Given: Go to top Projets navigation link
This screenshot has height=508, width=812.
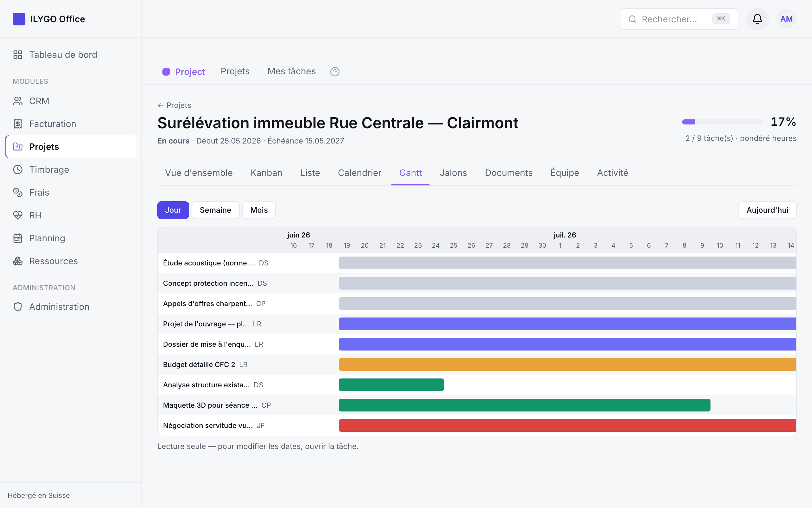Looking at the screenshot, I should click(x=235, y=71).
